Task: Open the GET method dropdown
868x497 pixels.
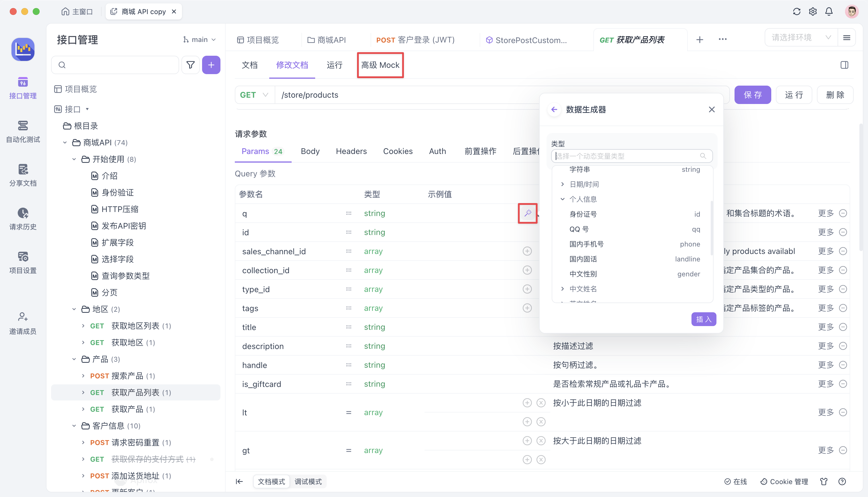Action: pyautogui.click(x=254, y=95)
